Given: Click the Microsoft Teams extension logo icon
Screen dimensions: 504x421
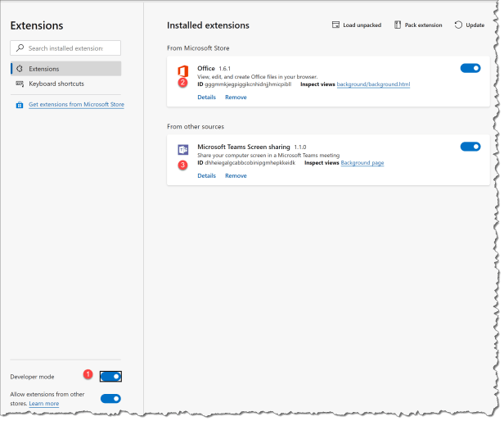Looking at the screenshot, I should [x=183, y=150].
